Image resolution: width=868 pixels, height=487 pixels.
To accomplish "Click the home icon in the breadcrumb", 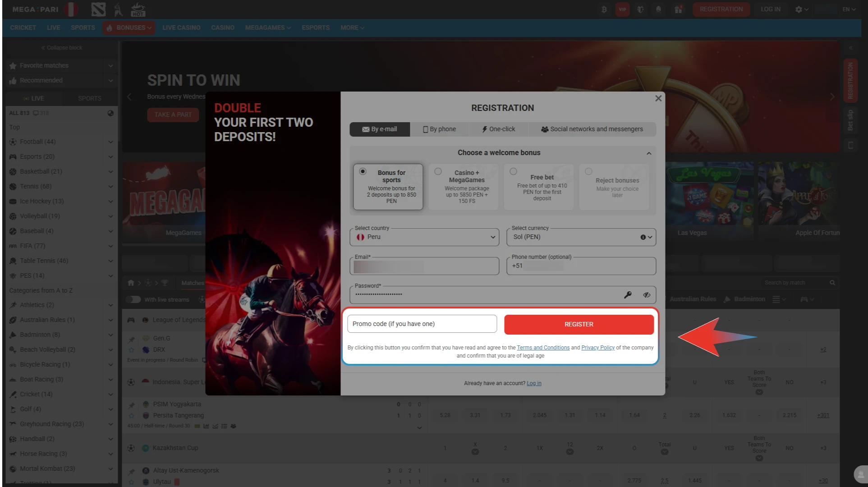I will [131, 283].
